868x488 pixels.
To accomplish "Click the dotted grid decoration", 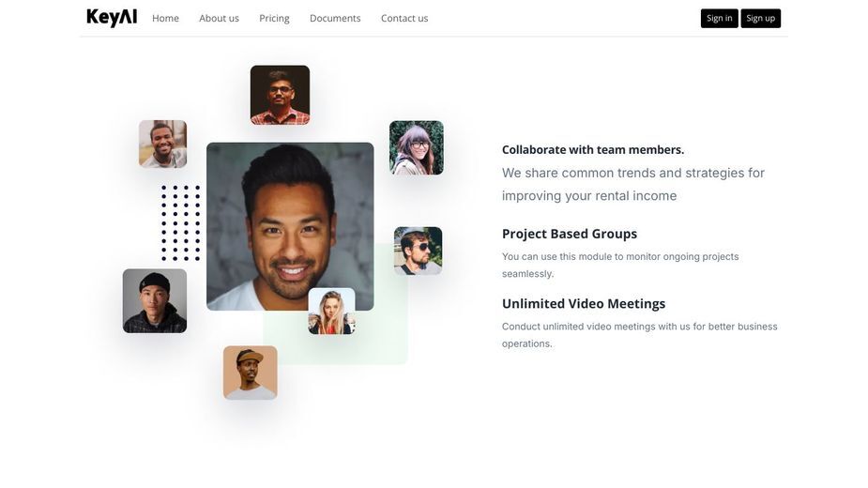I will point(180,223).
